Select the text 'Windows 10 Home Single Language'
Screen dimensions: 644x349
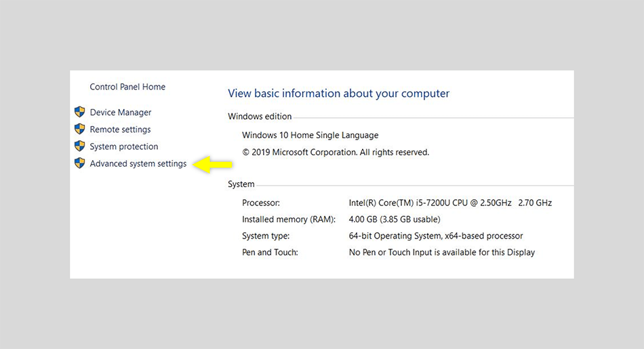click(x=310, y=136)
